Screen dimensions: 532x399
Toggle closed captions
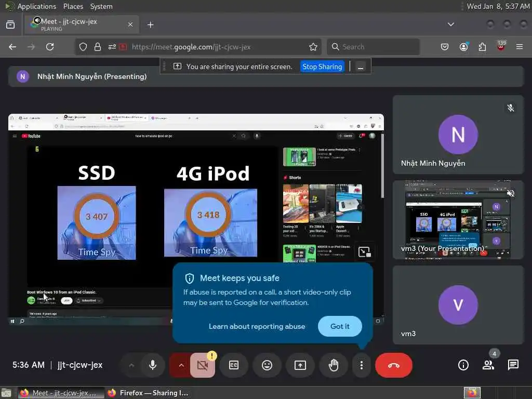point(234,365)
